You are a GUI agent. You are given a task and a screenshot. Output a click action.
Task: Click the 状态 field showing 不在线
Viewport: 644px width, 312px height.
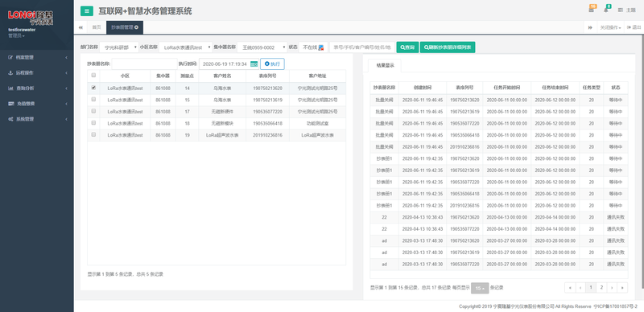[x=312, y=47]
